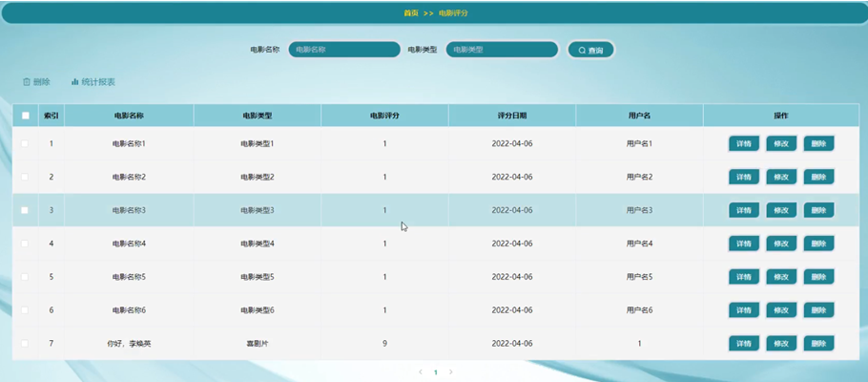Click the 电影评分 breadcrumb item

(453, 12)
